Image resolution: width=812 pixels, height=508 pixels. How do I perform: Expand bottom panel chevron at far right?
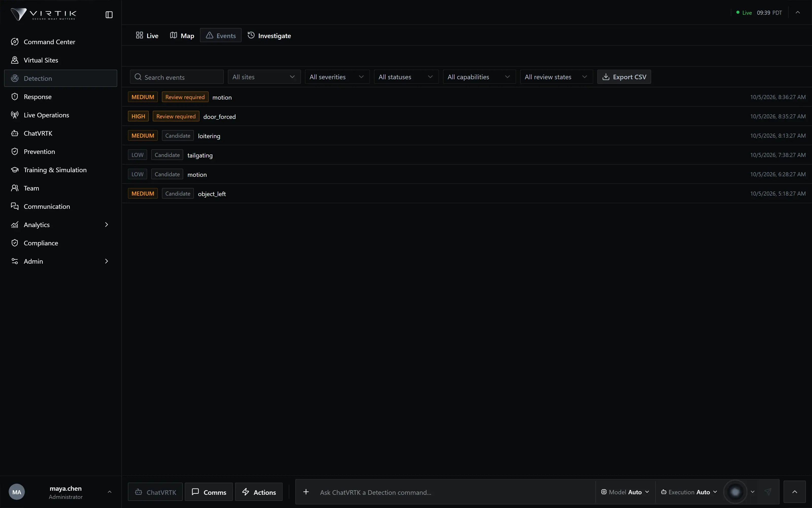794,492
